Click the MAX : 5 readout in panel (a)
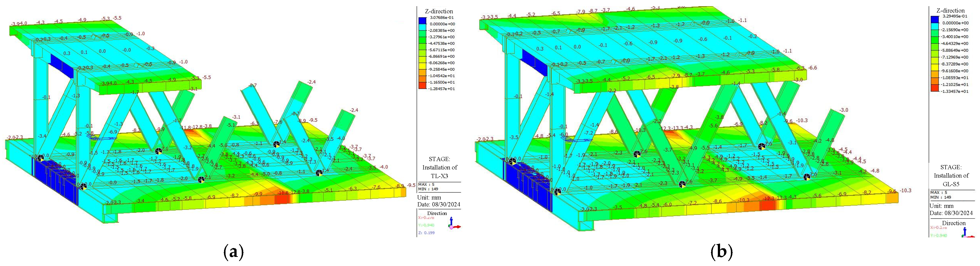 [426, 185]
